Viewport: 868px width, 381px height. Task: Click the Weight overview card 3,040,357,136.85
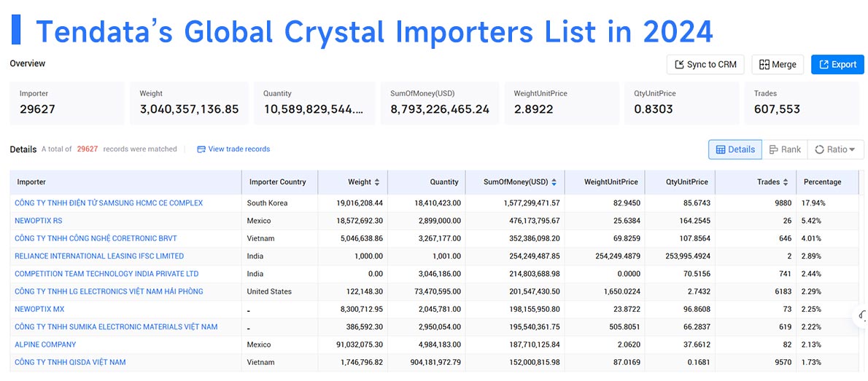tap(189, 103)
